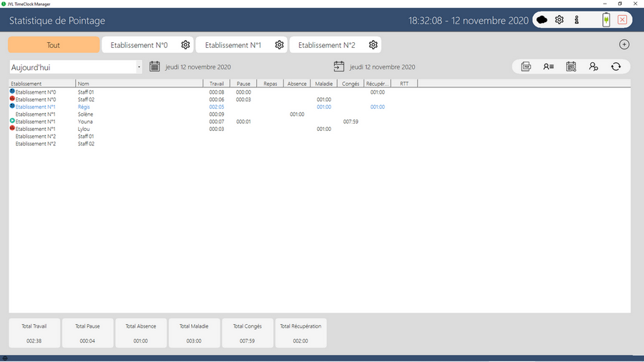Screen dimensions: 644x362
Task: Switch to Etablissement N°1 tab
Action: pyautogui.click(x=233, y=45)
